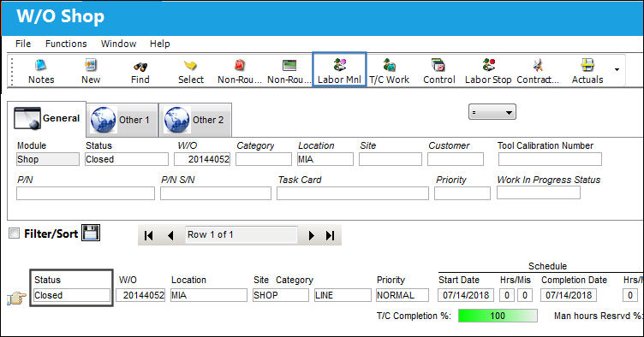
Task: Go to the next row
Action: point(312,235)
